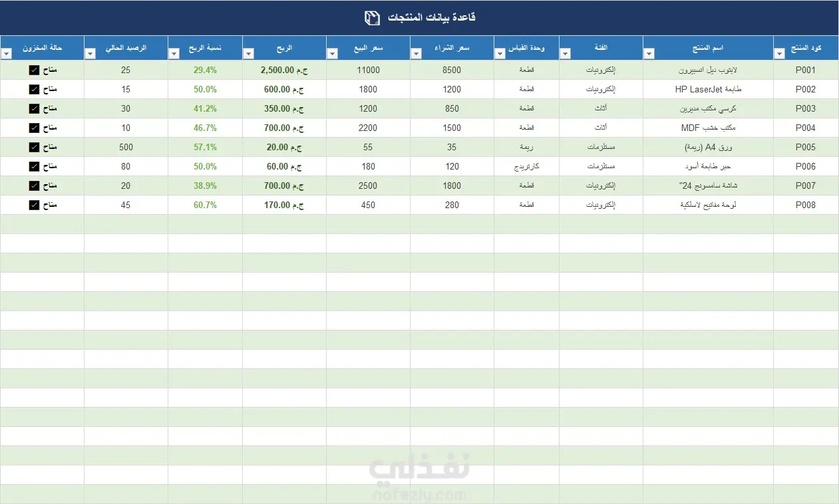Select selling price cell 11000
Screen dimensions: 839x504
pyautogui.click(x=368, y=70)
